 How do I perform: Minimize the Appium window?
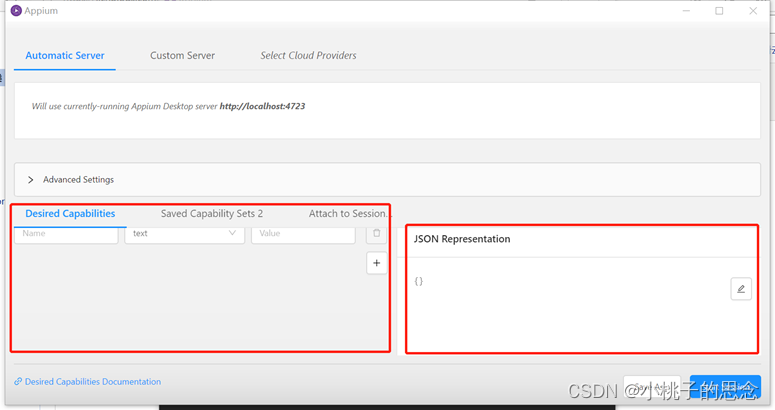point(686,10)
